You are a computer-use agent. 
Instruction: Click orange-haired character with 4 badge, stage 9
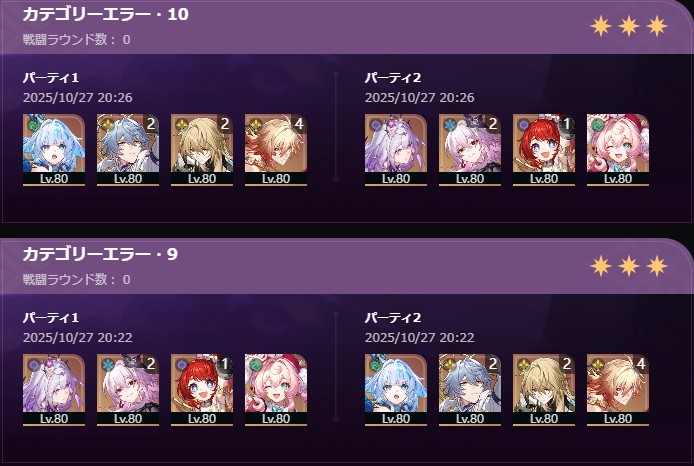pyautogui.click(x=618, y=389)
